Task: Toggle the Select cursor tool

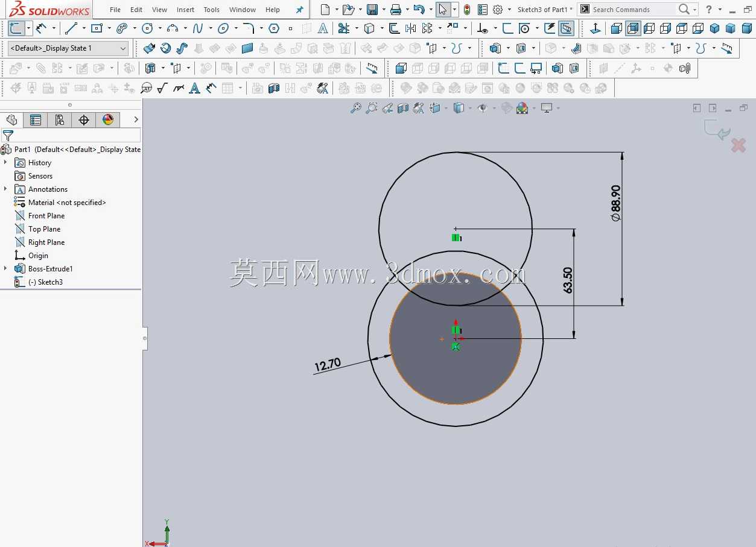Action: pos(443,10)
